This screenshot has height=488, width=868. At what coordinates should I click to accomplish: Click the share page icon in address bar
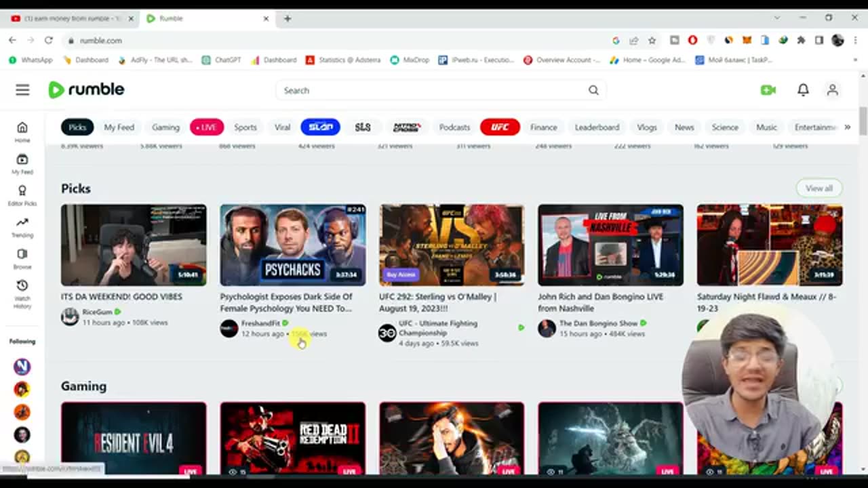coord(633,41)
